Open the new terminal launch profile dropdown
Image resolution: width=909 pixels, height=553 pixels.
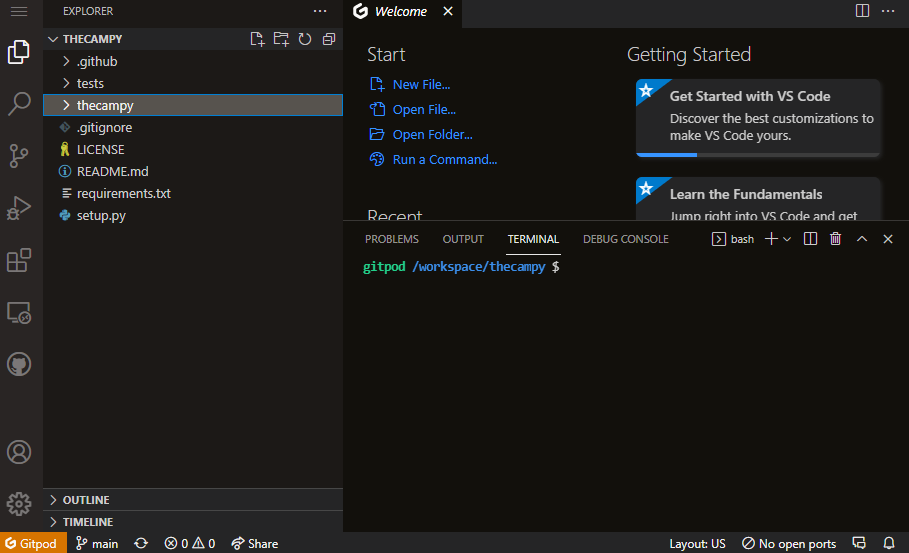coord(787,239)
